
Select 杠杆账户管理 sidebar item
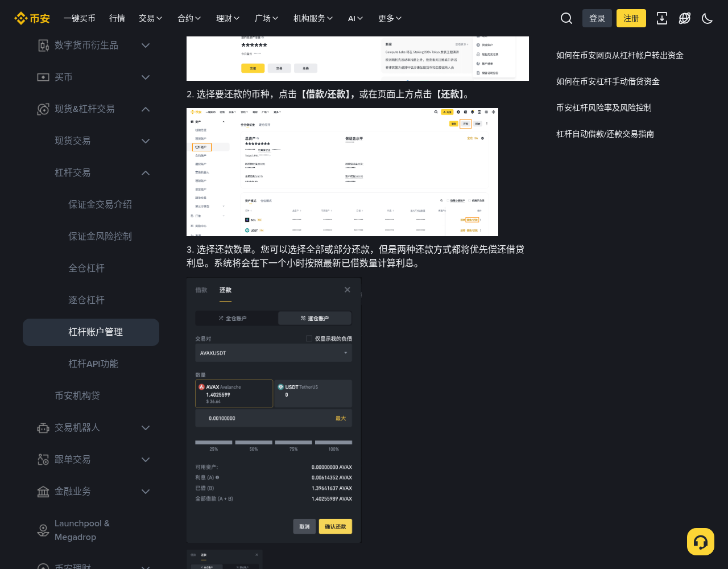pyautogui.click(x=91, y=332)
